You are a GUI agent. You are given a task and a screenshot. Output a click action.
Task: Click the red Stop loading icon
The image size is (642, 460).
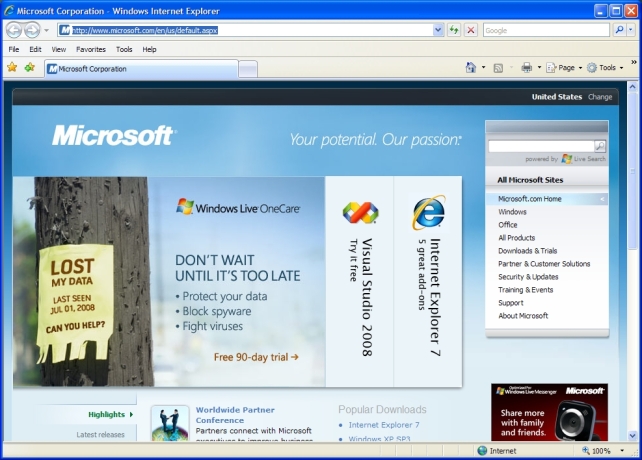click(x=471, y=30)
